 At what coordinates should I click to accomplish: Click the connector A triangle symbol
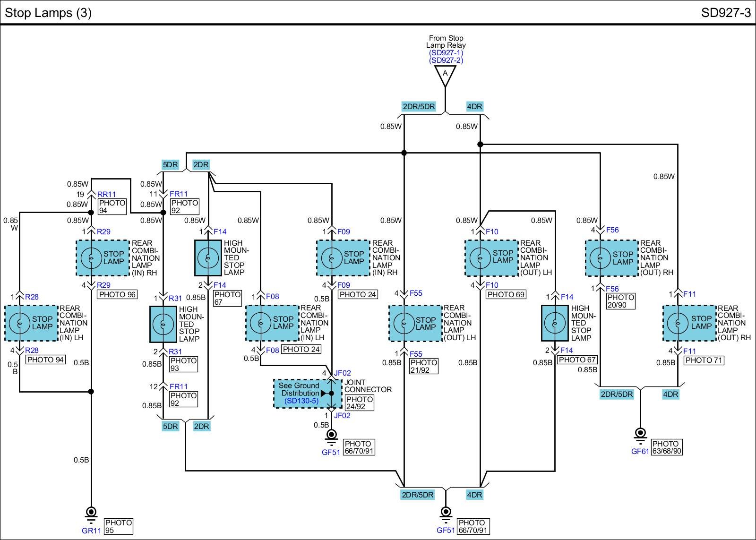coord(445,75)
